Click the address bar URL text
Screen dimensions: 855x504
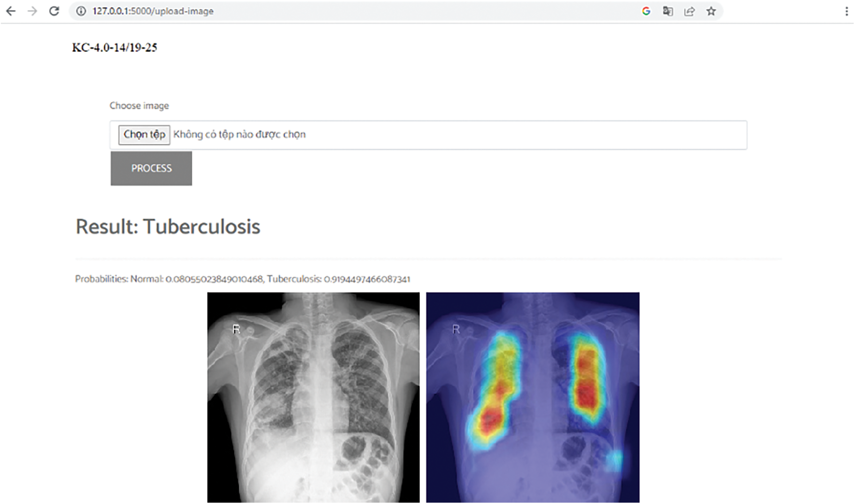coord(153,11)
